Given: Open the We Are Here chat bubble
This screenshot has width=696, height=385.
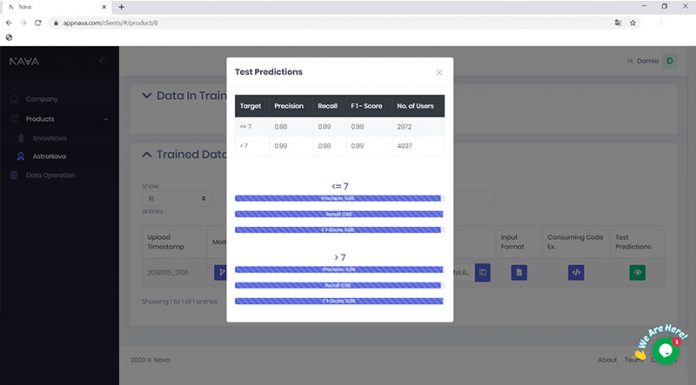Looking at the screenshot, I should 665,350.
